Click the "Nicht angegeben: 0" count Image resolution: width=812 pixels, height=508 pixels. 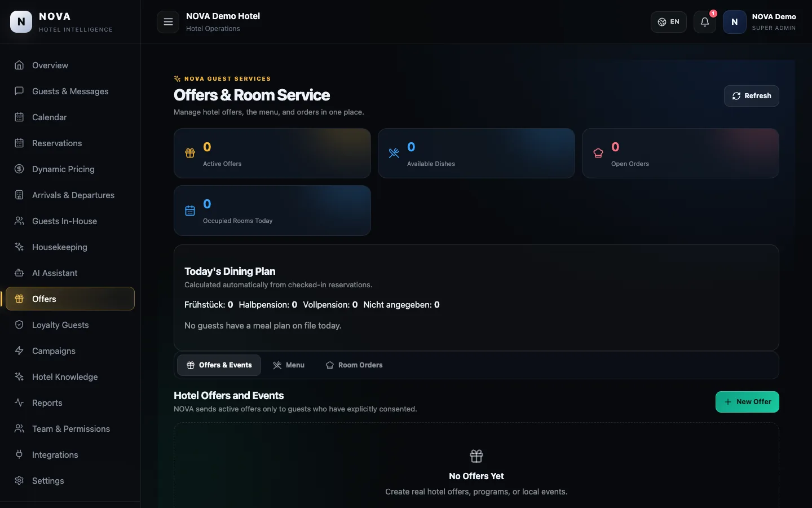401,305
